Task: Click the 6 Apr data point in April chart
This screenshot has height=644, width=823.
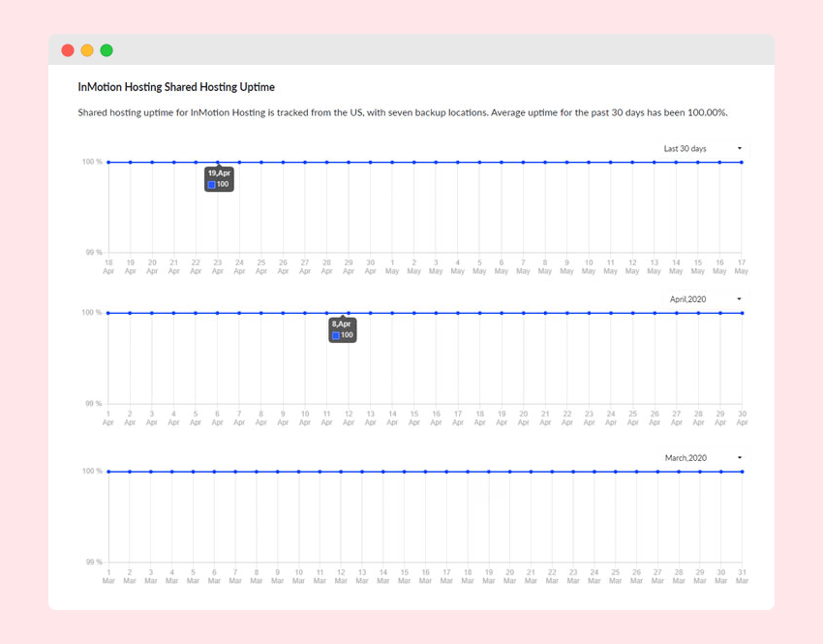Action: [x=217, y=313]
